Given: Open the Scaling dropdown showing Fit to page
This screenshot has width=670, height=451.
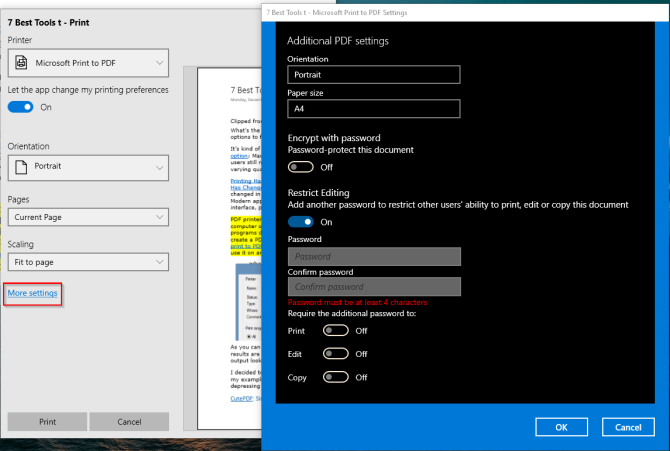Looking at the screenshot, I should tap(87, 262).
